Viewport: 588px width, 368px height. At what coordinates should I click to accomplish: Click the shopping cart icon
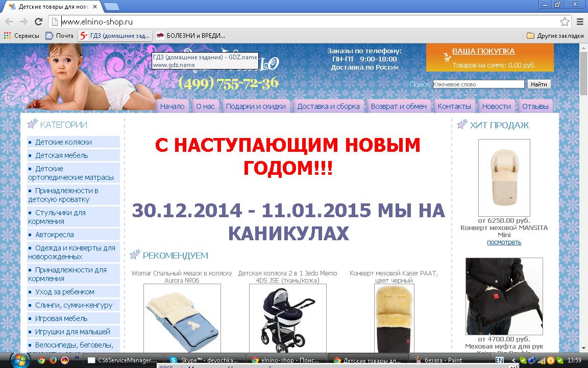click(447, 57)
